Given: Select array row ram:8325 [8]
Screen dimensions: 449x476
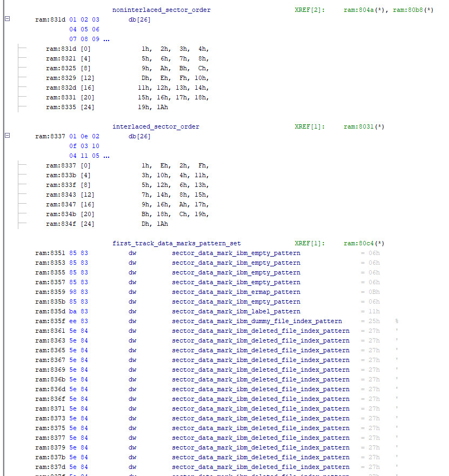Looking at the screenshot, I should (x=127, y=68).
